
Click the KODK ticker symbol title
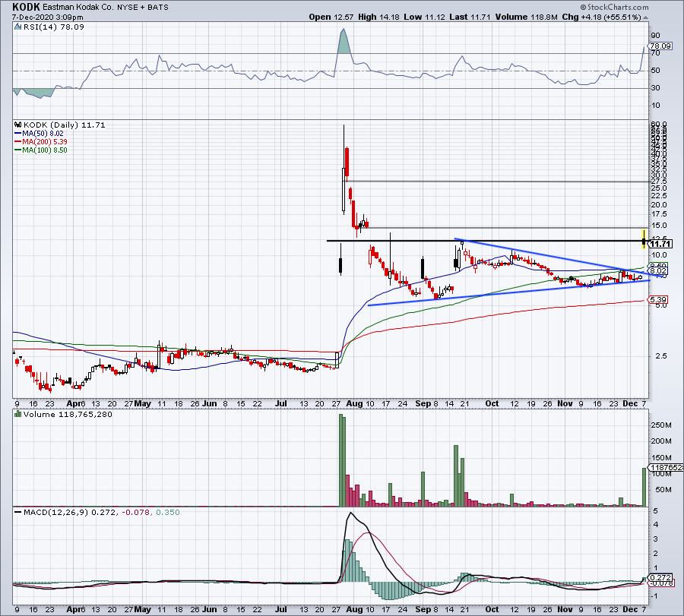click(x=26, y=7)
